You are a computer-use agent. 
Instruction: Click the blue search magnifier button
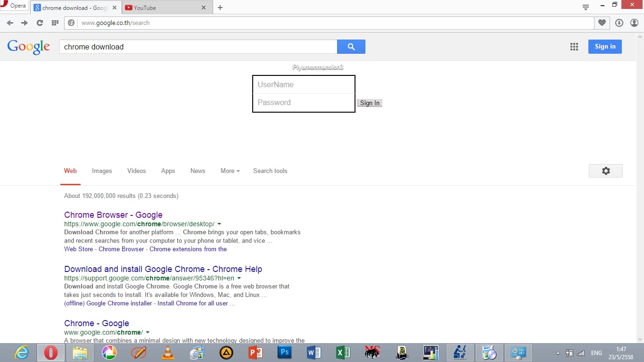click(351, 47)
